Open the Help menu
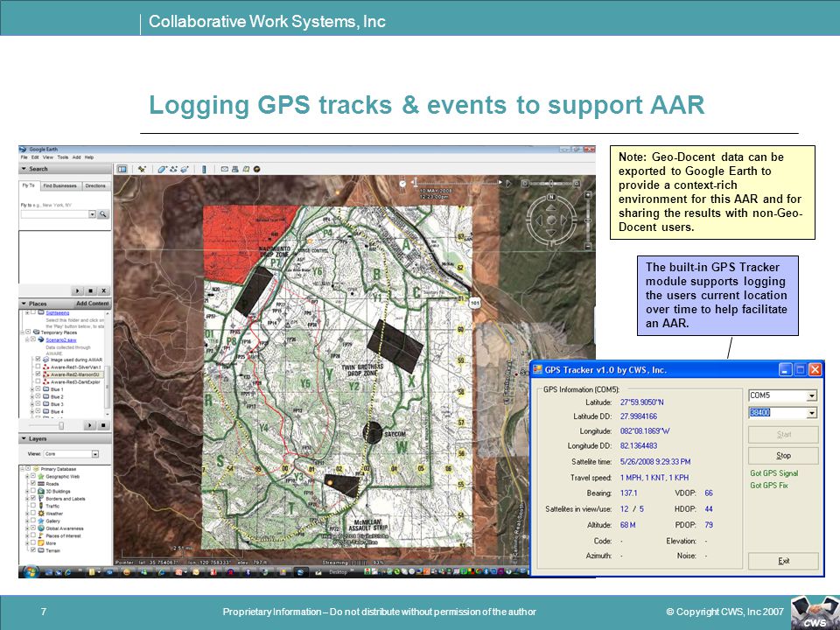 (89, 157)
